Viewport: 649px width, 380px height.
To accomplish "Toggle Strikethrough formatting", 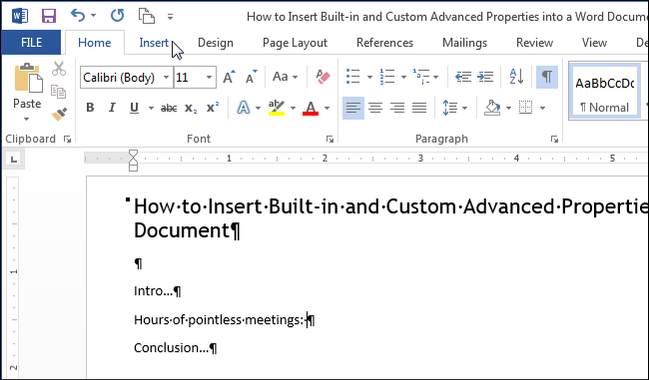I will tap(168, 108).
